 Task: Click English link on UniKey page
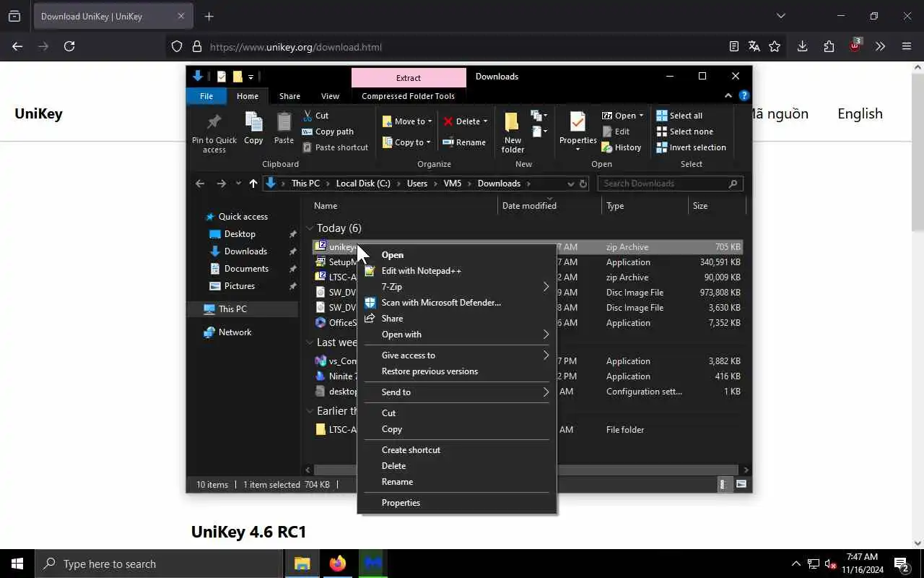[860, 113]
